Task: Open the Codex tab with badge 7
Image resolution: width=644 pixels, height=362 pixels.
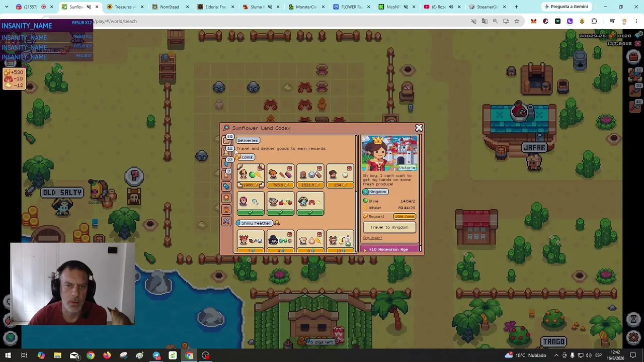Action: click(x=227, y=174)
